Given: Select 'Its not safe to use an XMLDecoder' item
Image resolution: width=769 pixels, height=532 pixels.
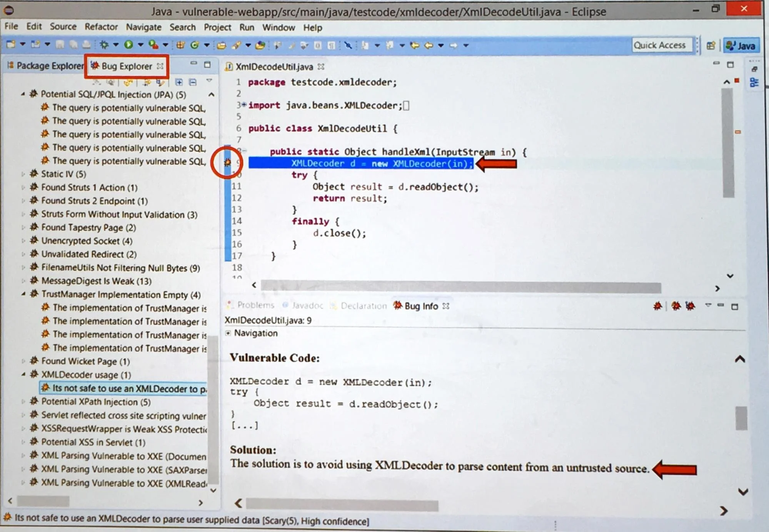Looking at the screenshot, I should pyautogui.click(x=123, y=388).
